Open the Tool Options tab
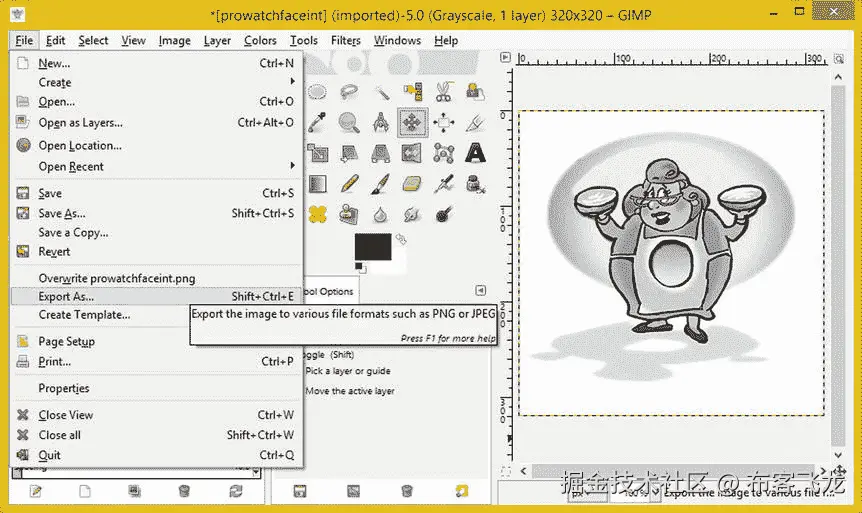Screen dimensions: 862x513 click(330, 291)
